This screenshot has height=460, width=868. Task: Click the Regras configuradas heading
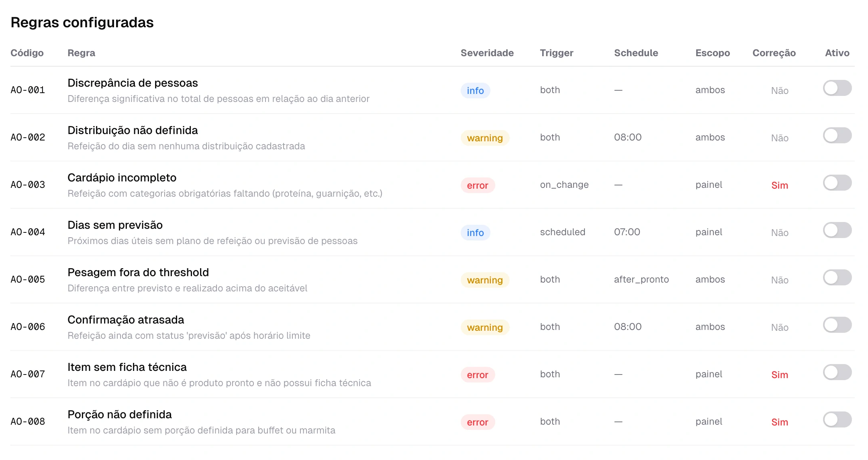[x=82, y=22]
